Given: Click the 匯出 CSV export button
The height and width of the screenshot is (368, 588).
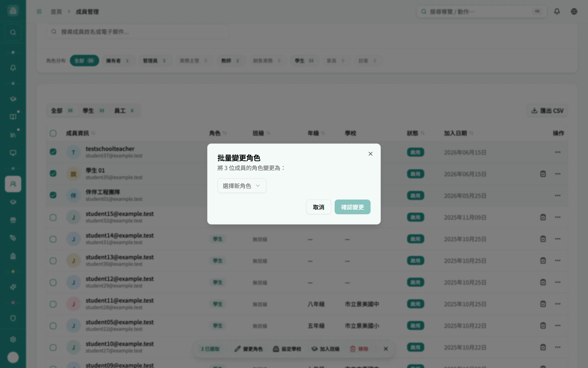Looking at the screenshot, I should (547, 111).
